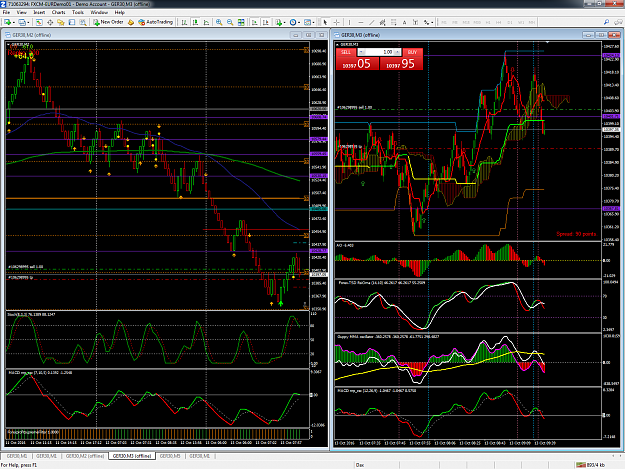Open the Strategy Tester icon
Screen dimensions: 625x469
click(x=83, y=22)
